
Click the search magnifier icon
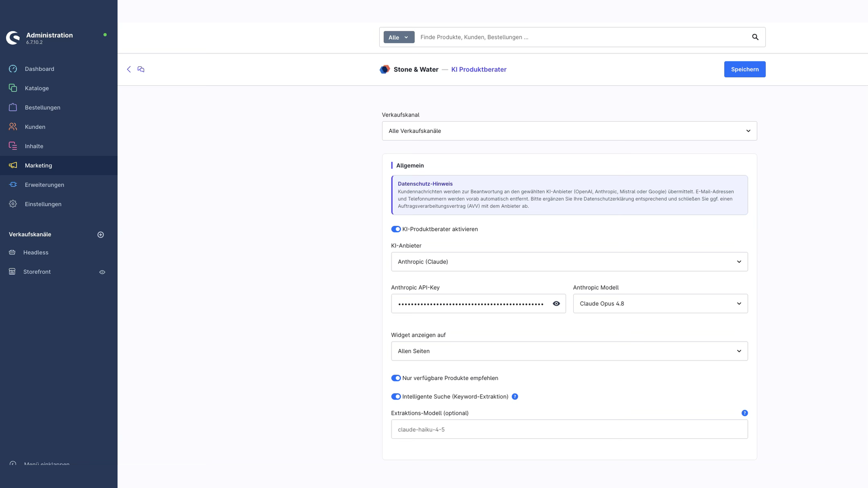(x=755, y=37)
